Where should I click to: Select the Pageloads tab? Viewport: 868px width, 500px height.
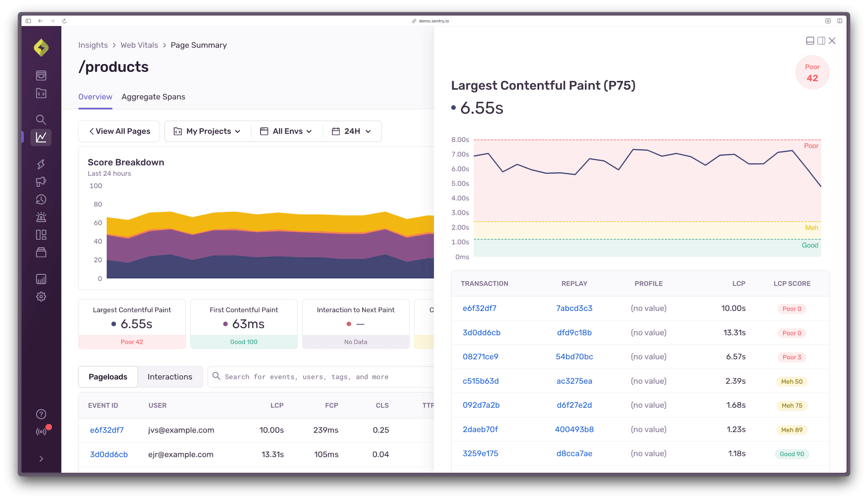click(108, 377)
